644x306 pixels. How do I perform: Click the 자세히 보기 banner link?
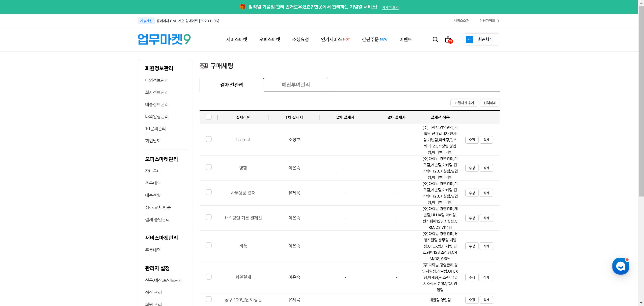(x=390, y=7)
